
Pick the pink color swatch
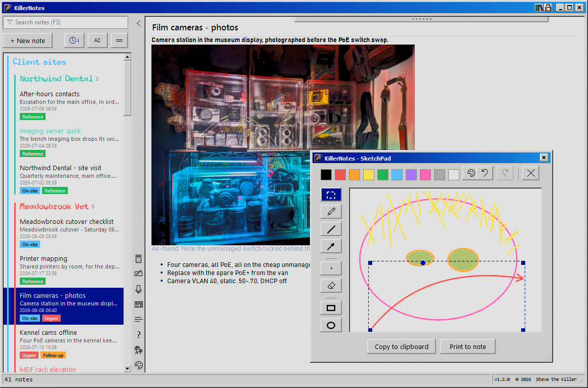pyautogui.click(x=425, y=175)
